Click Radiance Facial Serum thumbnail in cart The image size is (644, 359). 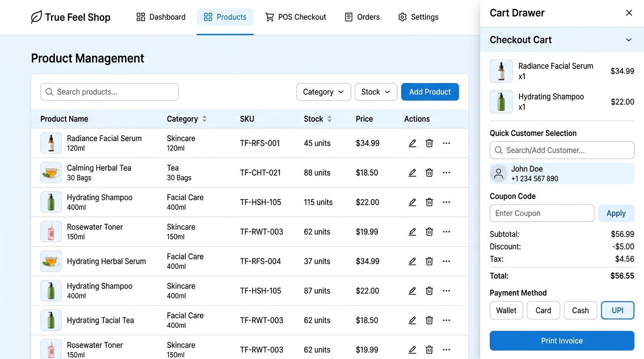[x=501, y=71]
